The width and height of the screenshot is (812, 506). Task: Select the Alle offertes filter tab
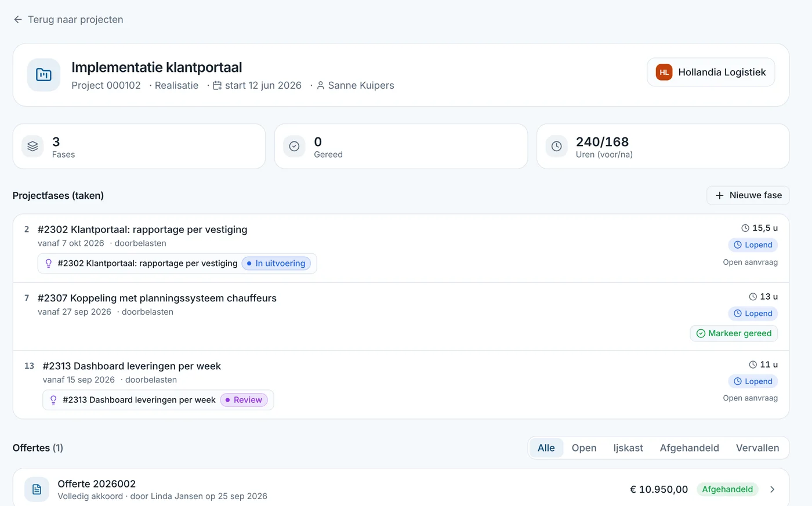pos(546,448)
